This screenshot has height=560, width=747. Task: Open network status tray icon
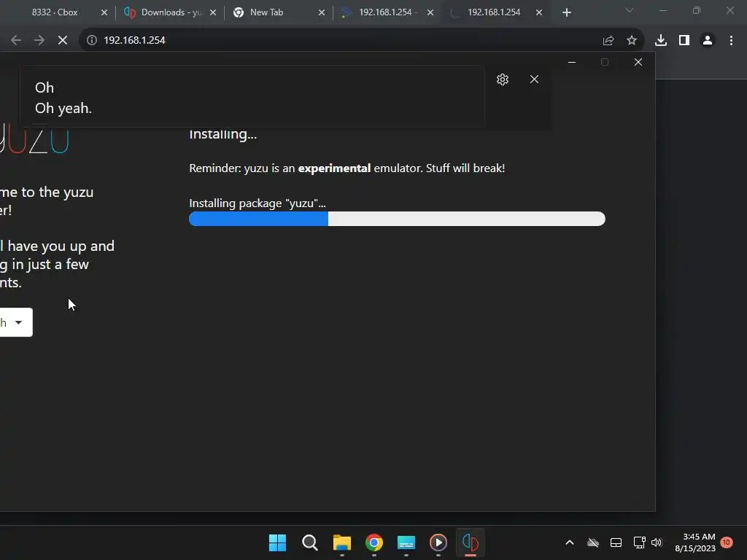pos(639,542)
